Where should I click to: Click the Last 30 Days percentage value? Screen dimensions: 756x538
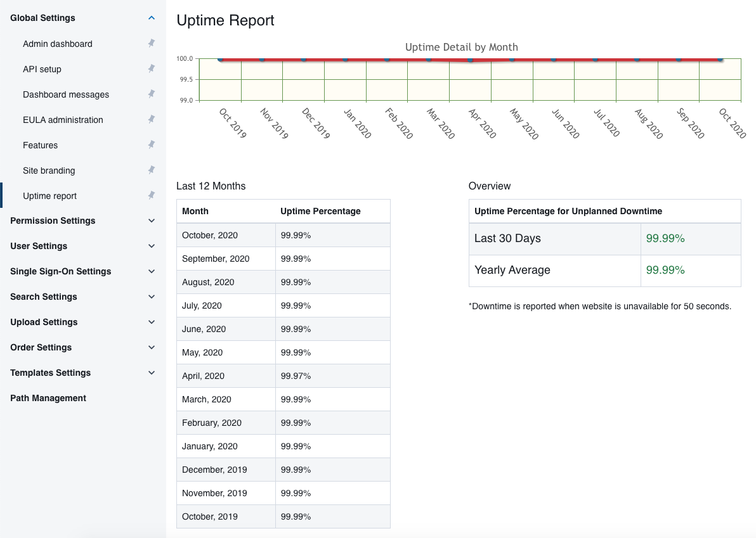(665, 238)
